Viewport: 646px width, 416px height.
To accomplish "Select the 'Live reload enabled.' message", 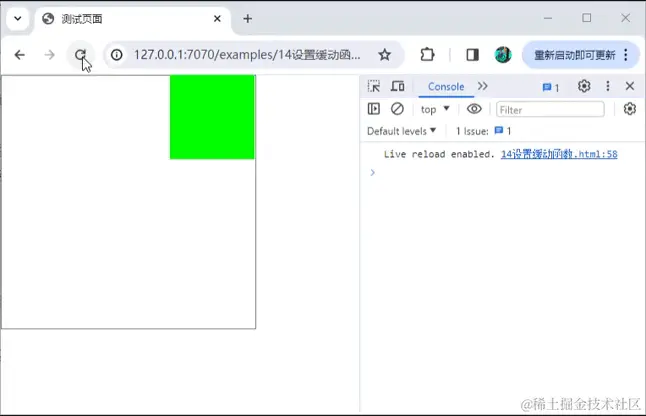I will tap(439, 154).
